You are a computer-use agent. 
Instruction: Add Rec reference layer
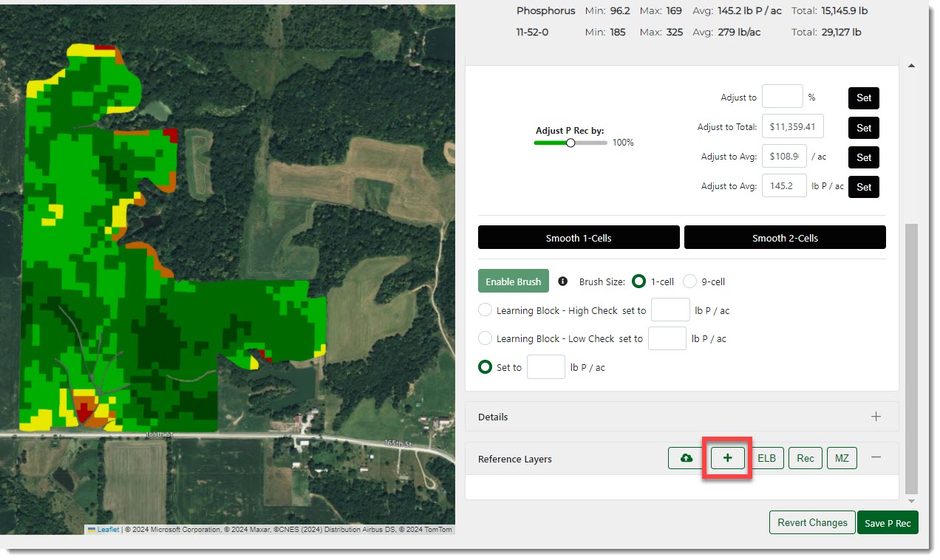(805, 458)
